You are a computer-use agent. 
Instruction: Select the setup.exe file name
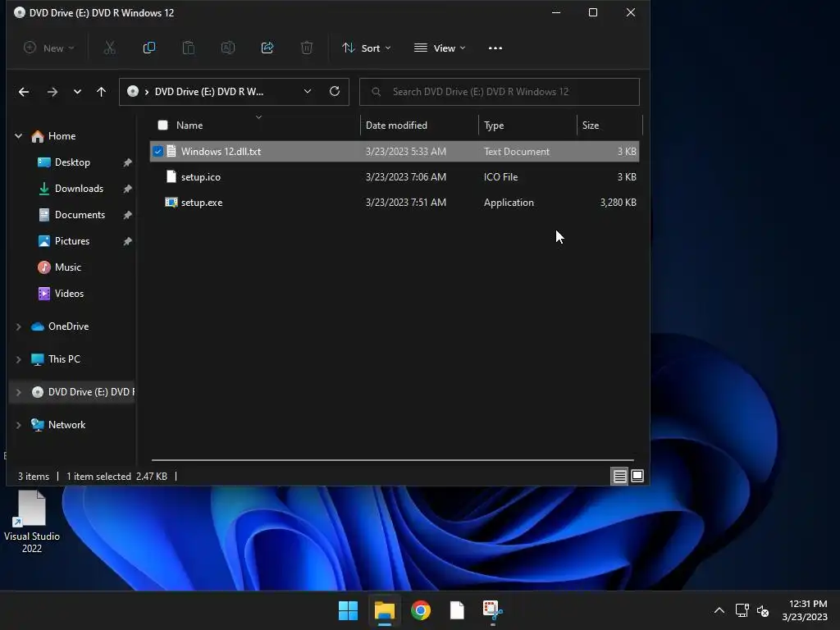click(x=202, y=203)
